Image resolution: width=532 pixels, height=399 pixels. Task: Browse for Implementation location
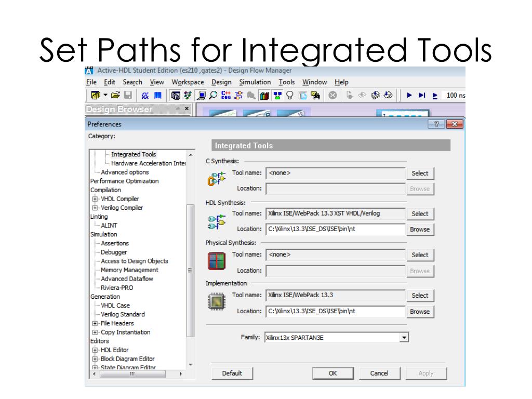(420, 312)
